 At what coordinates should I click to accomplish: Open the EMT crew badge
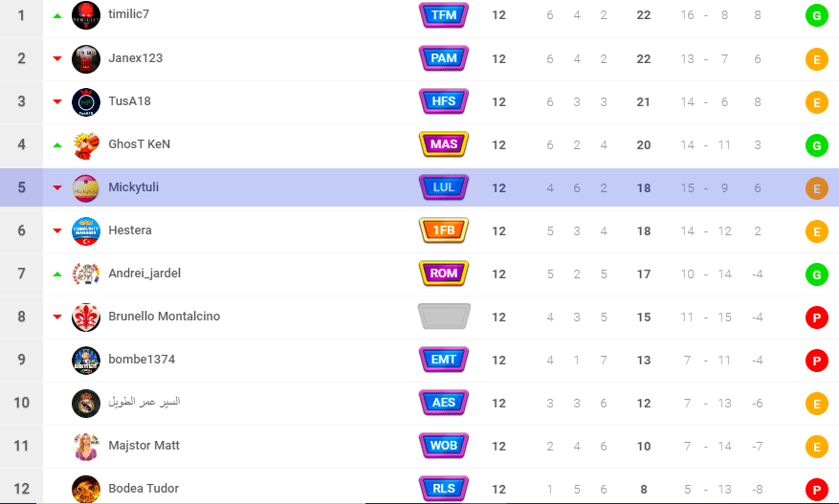pos(444,360)
